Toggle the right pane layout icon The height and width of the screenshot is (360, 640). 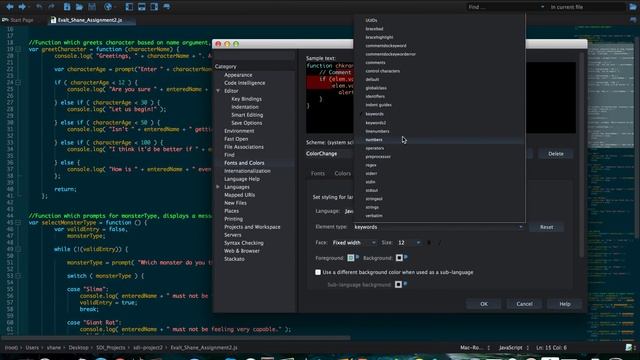pyautogui.click(x=154, y=7)
